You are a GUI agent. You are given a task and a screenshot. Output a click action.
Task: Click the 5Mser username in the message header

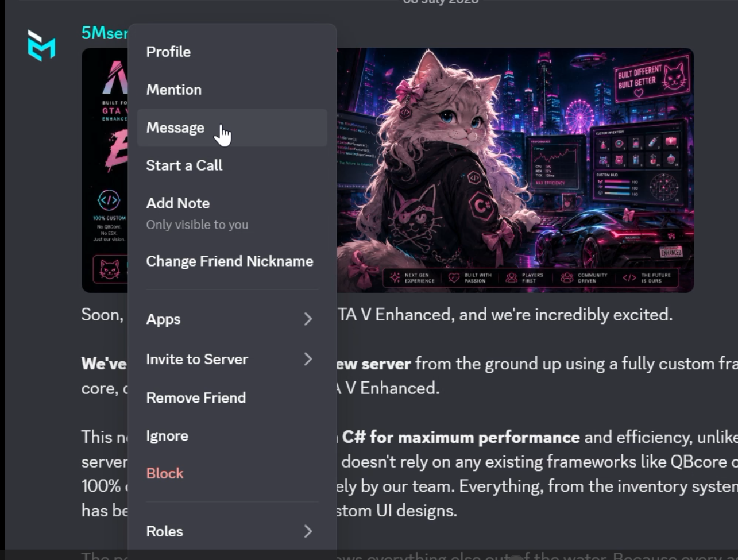click(x=105, y=33)
